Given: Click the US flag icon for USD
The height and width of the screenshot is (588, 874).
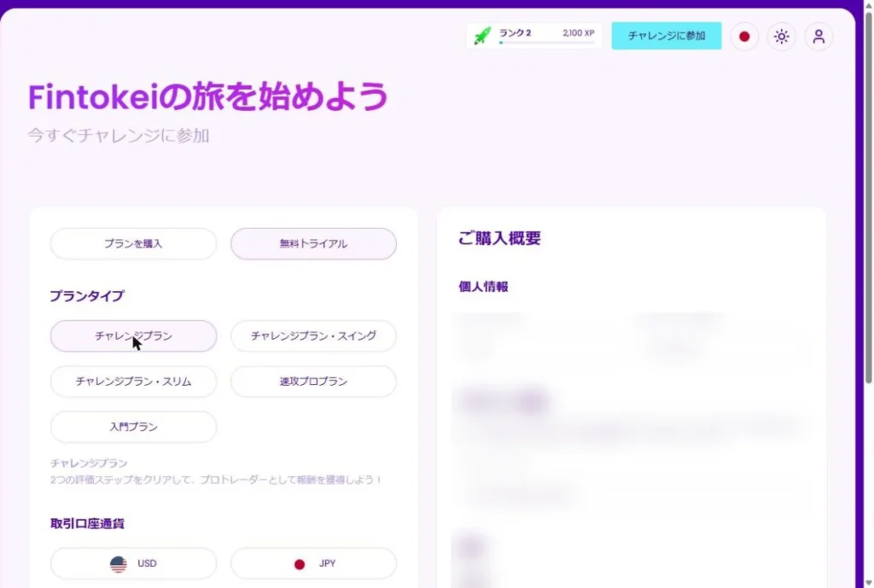Looking at the screenshot, I should coord(118,564).
